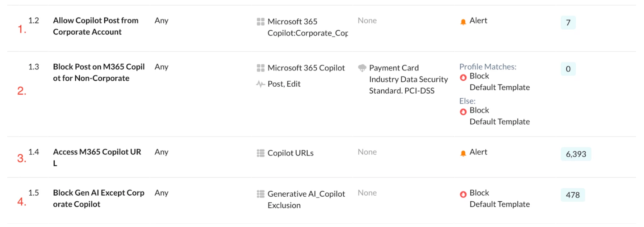View the 478 hits for rule 1.5
The image size is (644, 227).
click(572, 195)
